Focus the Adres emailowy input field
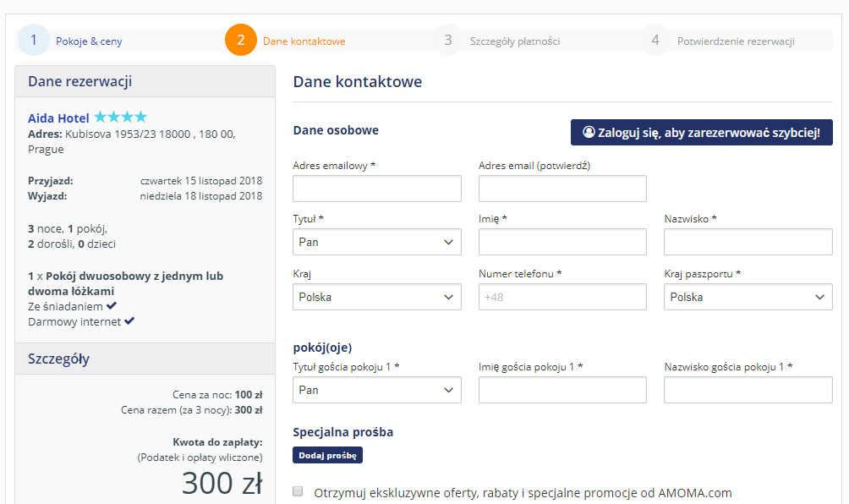 pos(377,189)
